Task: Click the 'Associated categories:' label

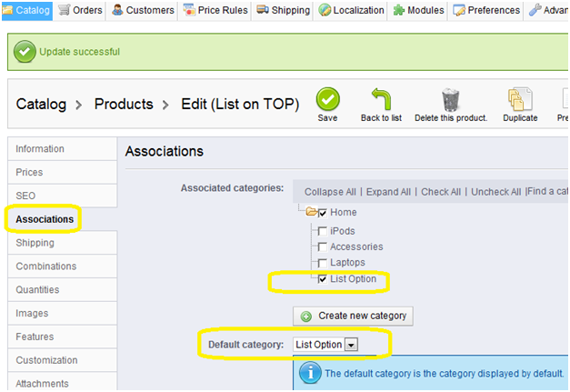Action: pyautogui.click(x=233, y=188)
